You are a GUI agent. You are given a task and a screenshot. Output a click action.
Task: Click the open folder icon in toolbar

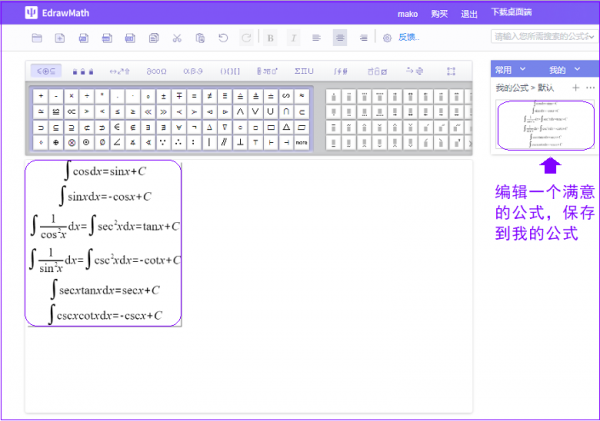(37, 38)
